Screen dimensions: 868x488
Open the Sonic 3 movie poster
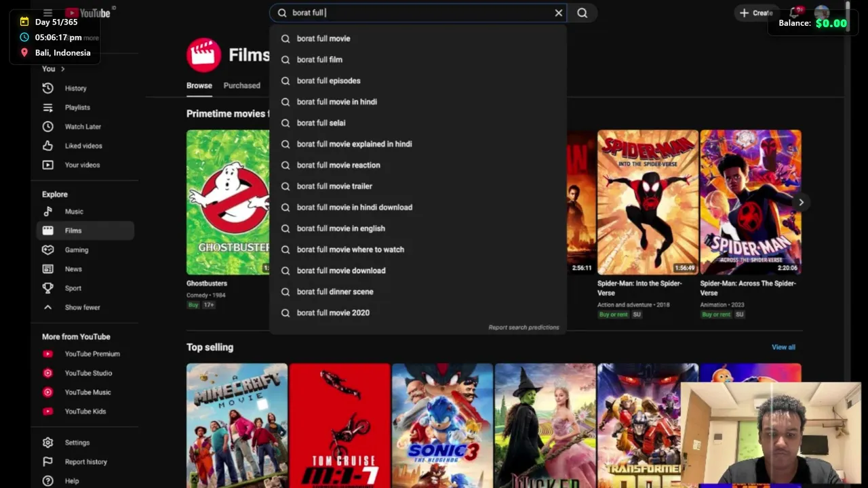pyautogui.click(x=442, y=426)
